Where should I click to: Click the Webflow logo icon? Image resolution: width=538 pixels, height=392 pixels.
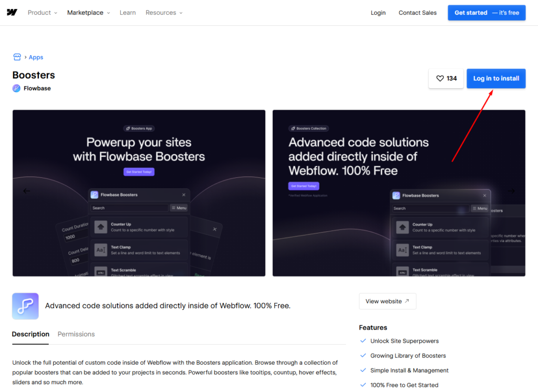(12, 13)
